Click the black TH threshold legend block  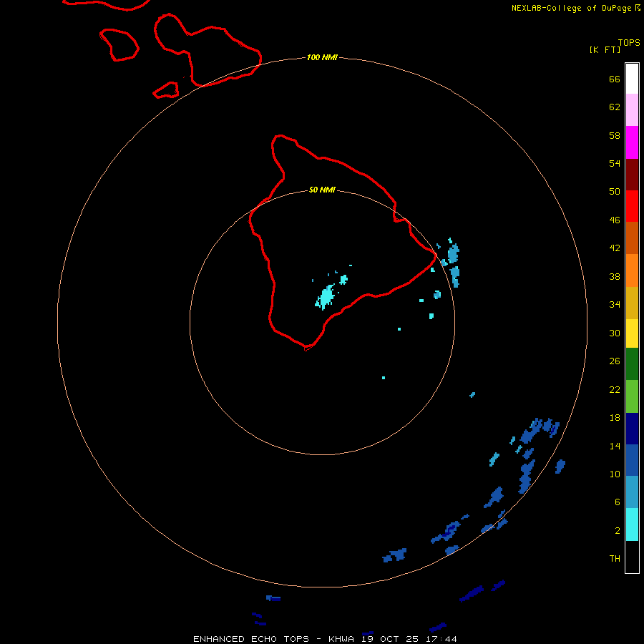632,557
